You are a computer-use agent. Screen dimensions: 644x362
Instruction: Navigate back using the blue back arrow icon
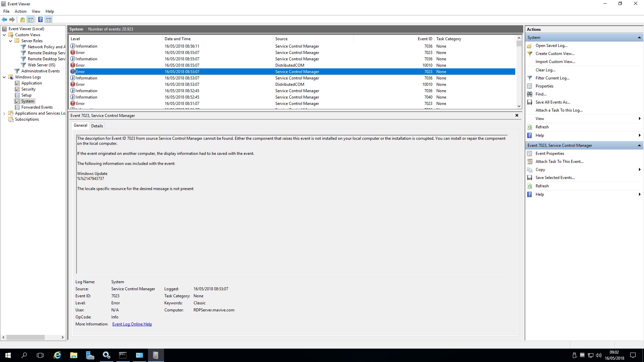(x=4, y=19)
